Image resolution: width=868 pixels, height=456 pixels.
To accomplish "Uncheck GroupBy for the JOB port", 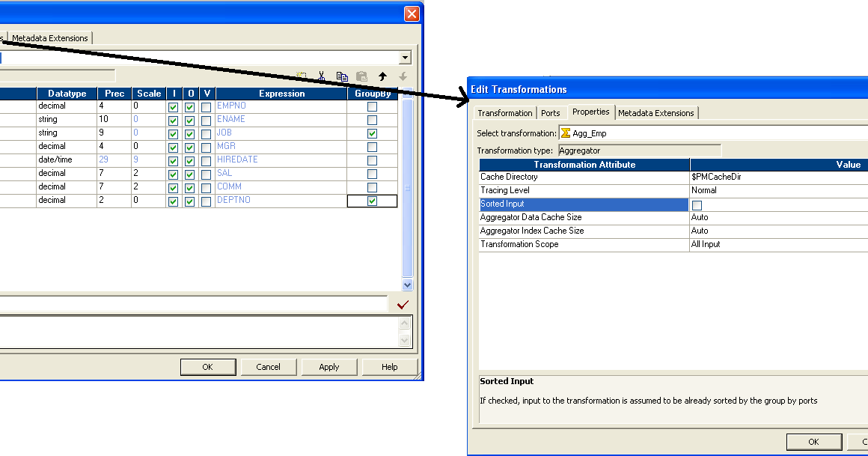I will pyautogui.click(x=372, y=133).
